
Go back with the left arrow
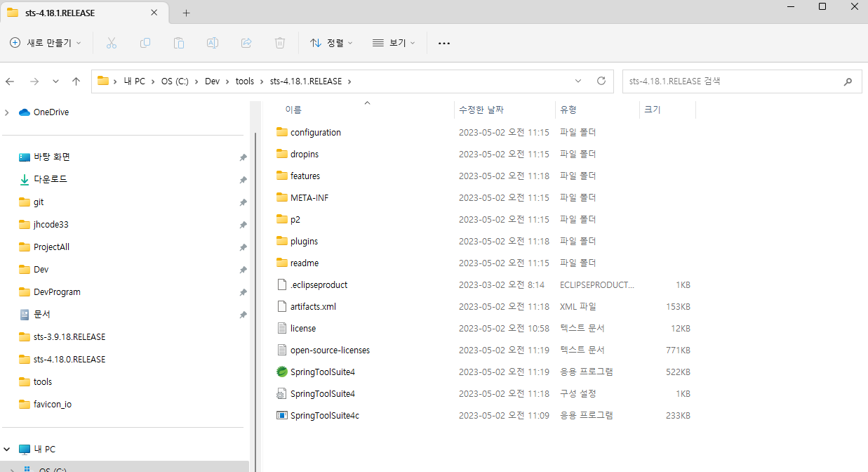point(10,81)
